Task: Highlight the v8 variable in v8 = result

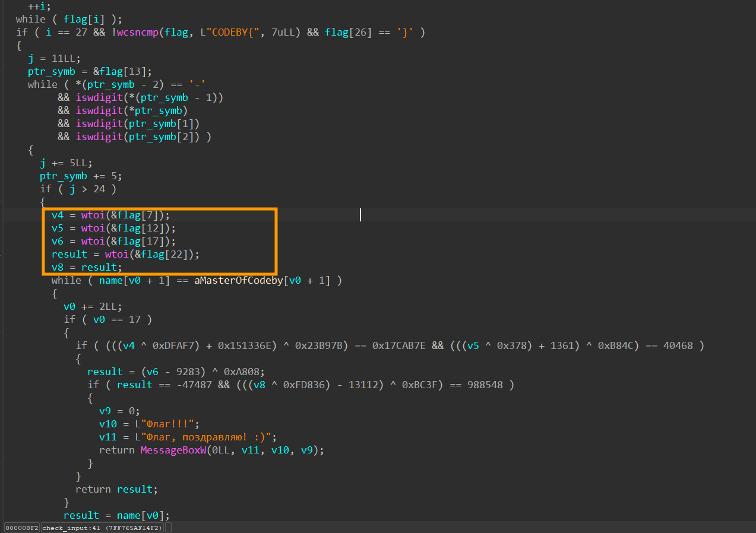Action: (x=58, y=267)
